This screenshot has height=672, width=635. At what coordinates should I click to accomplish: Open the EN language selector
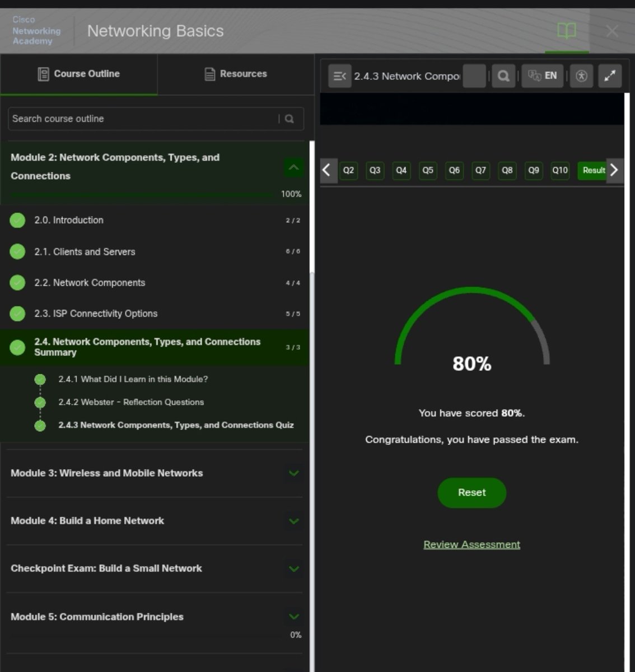click(x=542, y=76)
